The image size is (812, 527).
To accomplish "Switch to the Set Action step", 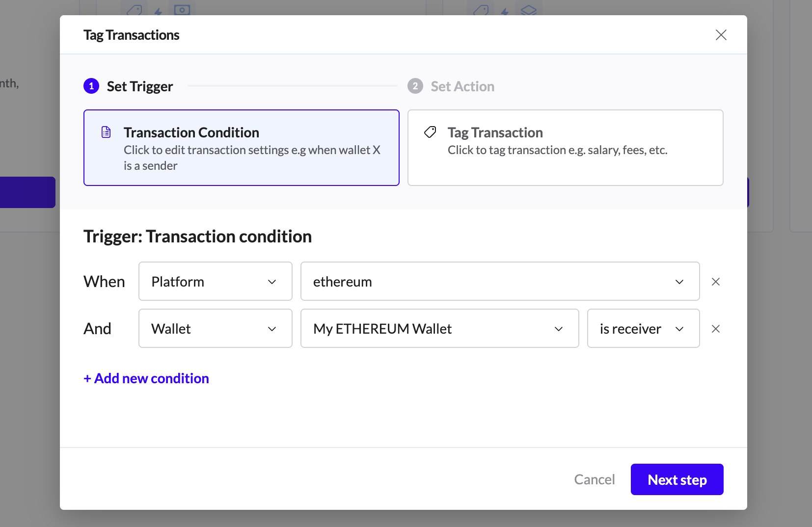I will [x=462, y=86].
